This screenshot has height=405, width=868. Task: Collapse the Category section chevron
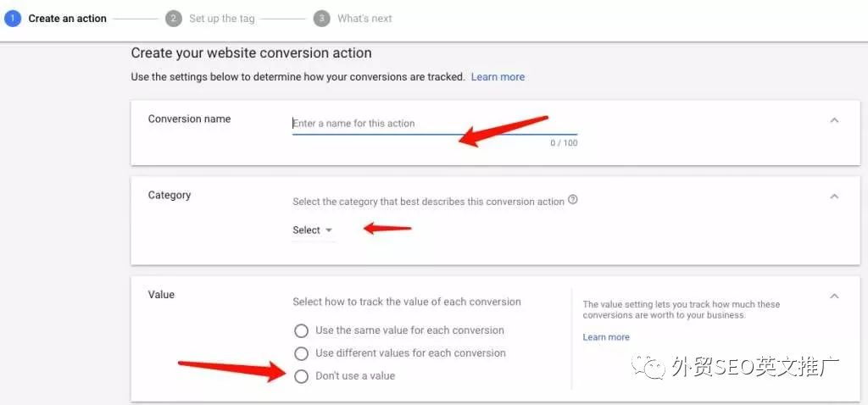(834, 197)
